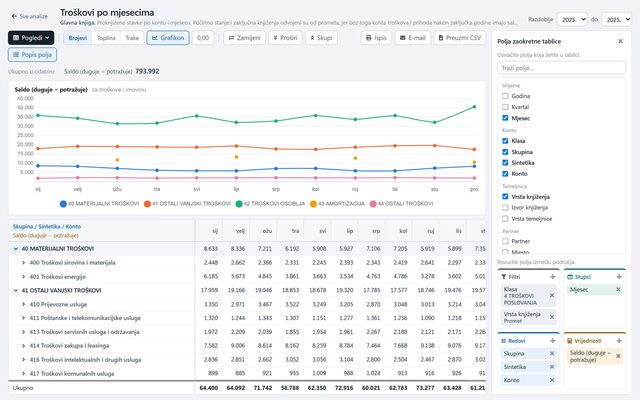Expand 414 Troškovi zakupa i leasinga
Image resolution: width=640 pixels, height=400 pixels.
(x=24, y=346)
